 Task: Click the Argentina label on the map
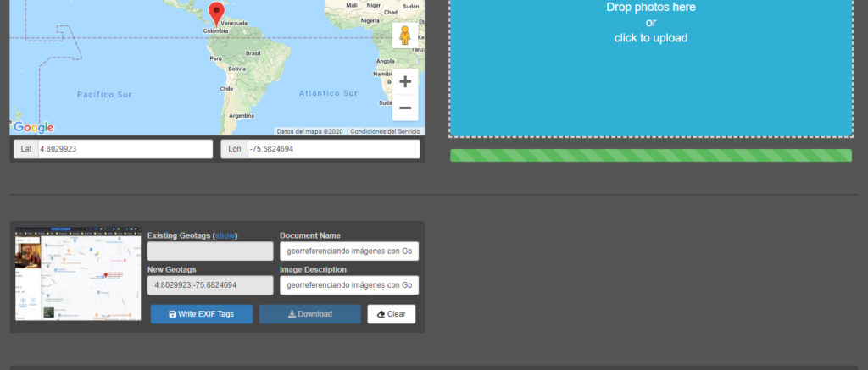pos(242,116)
